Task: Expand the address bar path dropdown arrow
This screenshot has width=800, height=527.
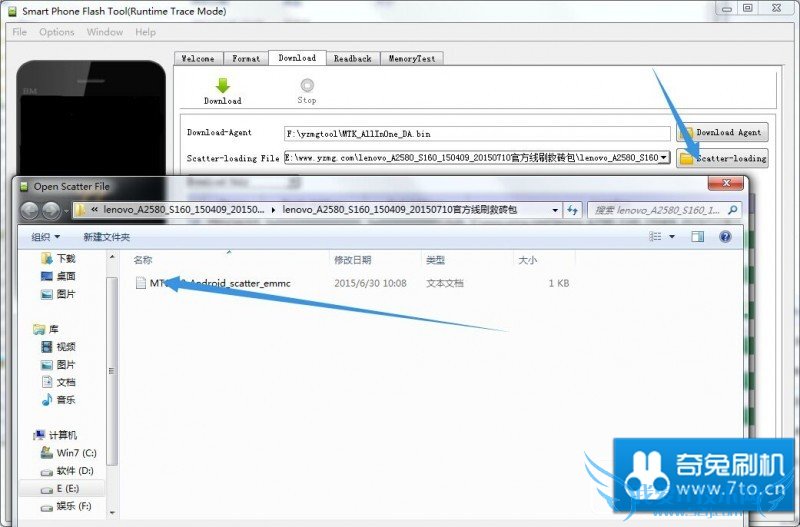Action: point(555,210)
